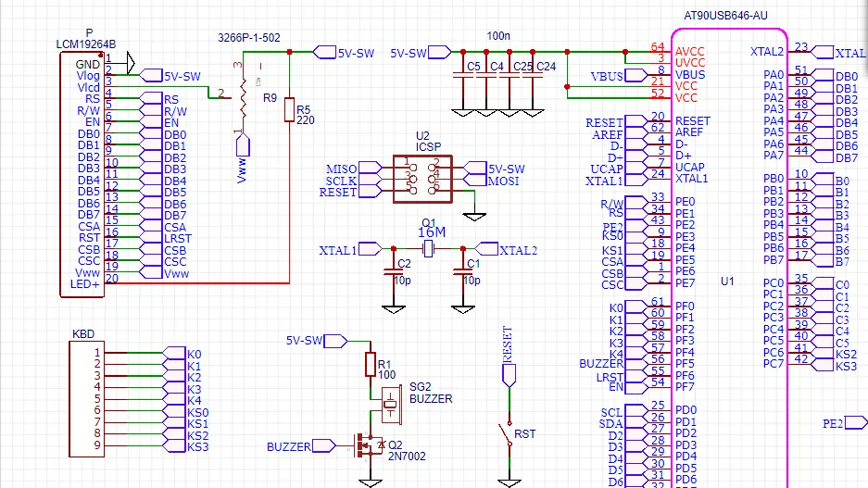Select resistor R5 220 symbol
Viewport: 868px width, 488px height.
tap(289, 109)
